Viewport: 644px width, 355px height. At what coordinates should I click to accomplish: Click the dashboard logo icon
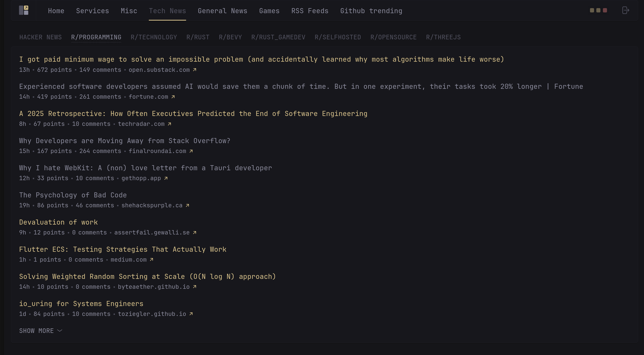(24, 10)
